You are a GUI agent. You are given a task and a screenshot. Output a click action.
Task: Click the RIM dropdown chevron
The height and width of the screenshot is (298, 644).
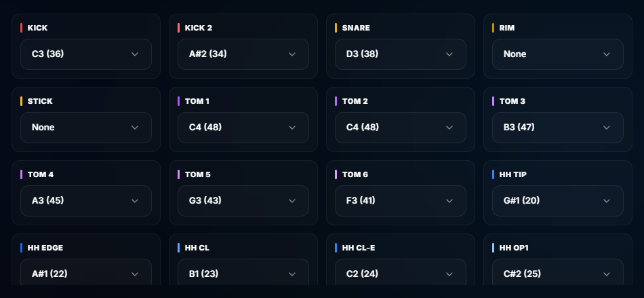coord(607,54)
